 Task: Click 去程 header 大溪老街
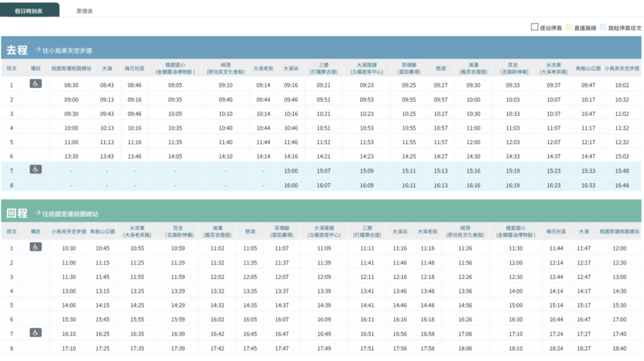(x=264, y=69)
